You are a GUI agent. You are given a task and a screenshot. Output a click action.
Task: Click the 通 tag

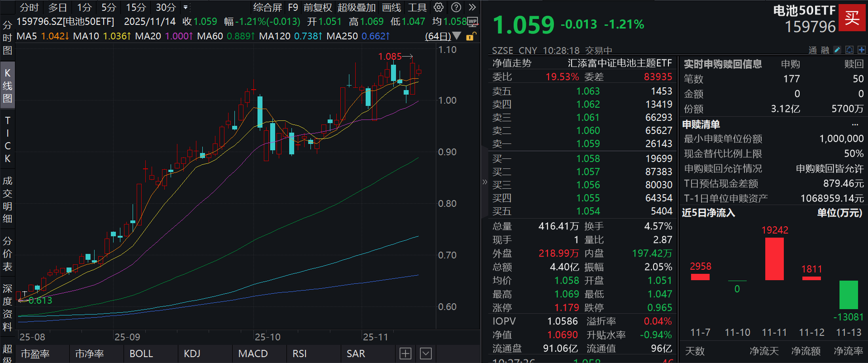click(x=813, y=50)
